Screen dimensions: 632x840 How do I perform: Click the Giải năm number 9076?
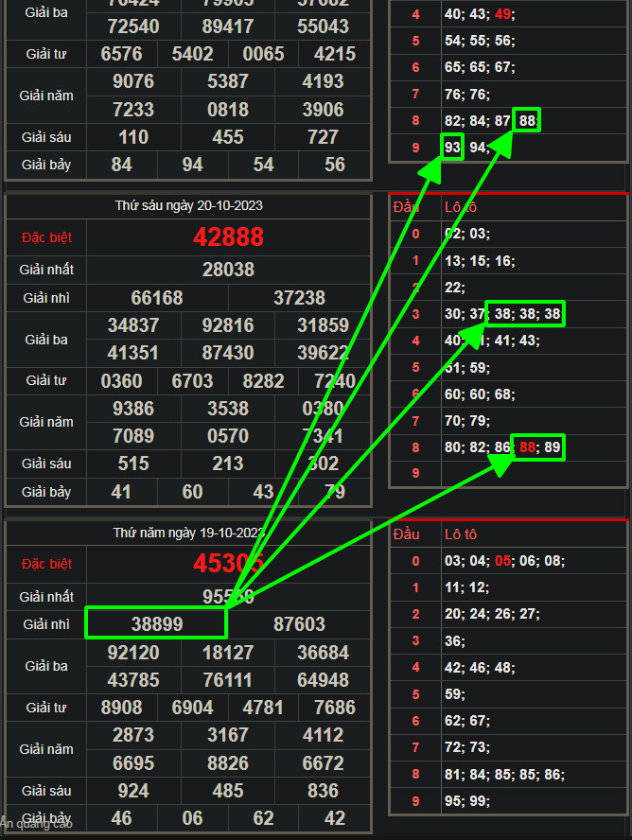[133, 82]
